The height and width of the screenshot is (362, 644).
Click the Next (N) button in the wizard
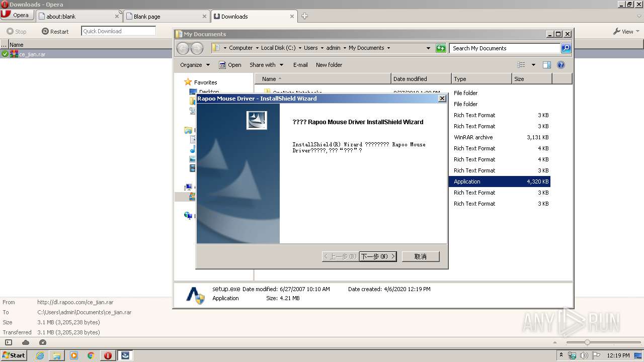pyautogui.click(x=378, y=256)
